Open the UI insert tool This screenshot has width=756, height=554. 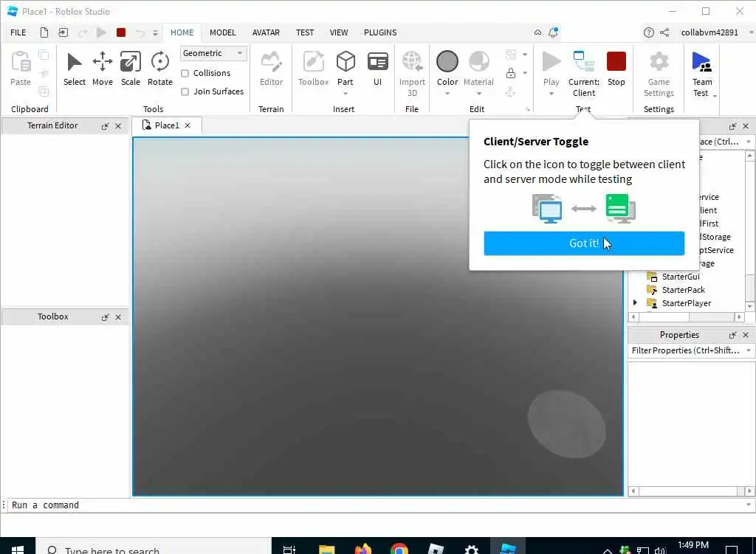[377, 69]
